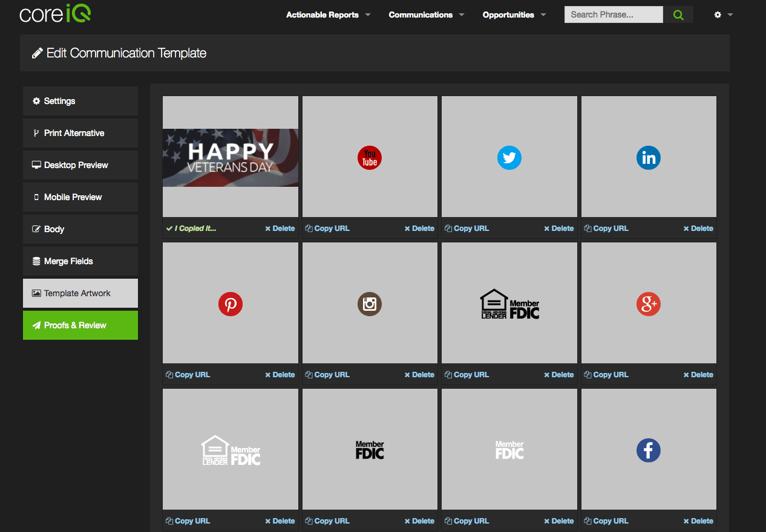The width and height of the screenshot is (766, 532).
Task: Expand the Communications dropdown
Action: [427, 15]
